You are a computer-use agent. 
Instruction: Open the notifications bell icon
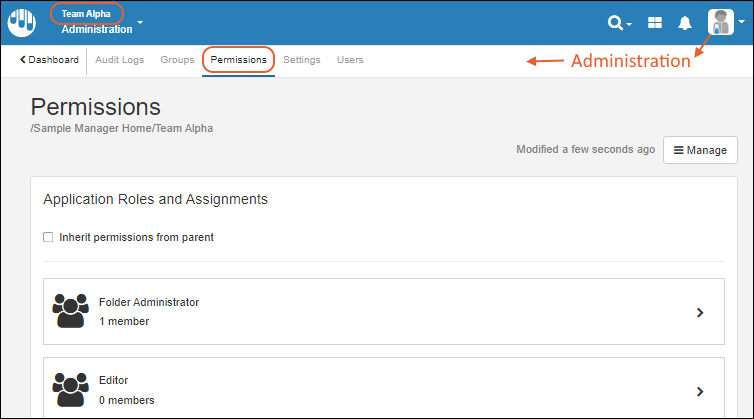pyautogui.click(x=685, y=22)
